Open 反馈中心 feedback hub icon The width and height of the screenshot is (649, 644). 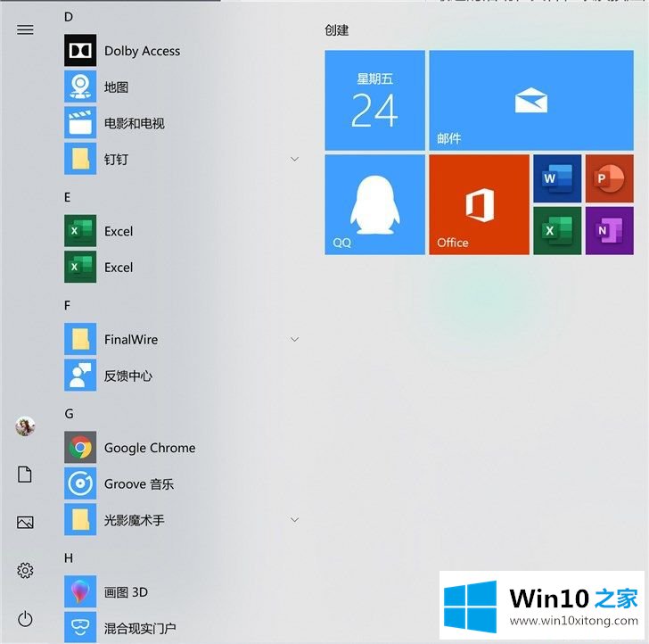click(80, 376)
